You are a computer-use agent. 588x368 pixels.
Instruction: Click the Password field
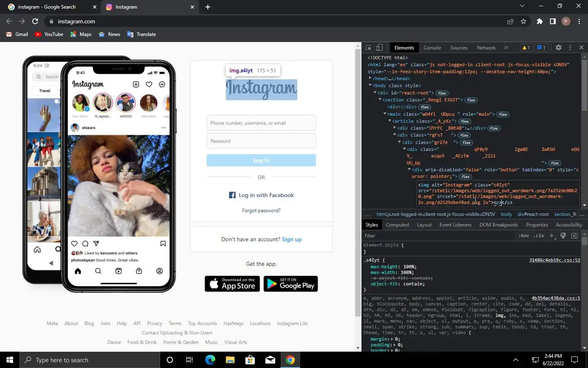tap(261, 141)
